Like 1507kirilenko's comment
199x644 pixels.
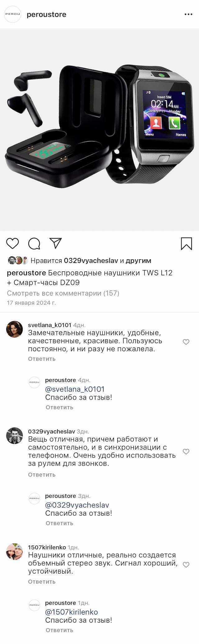point(186,565)
